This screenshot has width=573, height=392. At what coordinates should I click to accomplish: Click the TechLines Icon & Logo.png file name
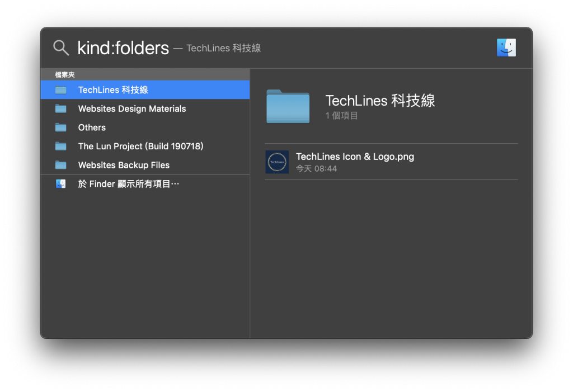pyautogui.click(x=355, y=157)
